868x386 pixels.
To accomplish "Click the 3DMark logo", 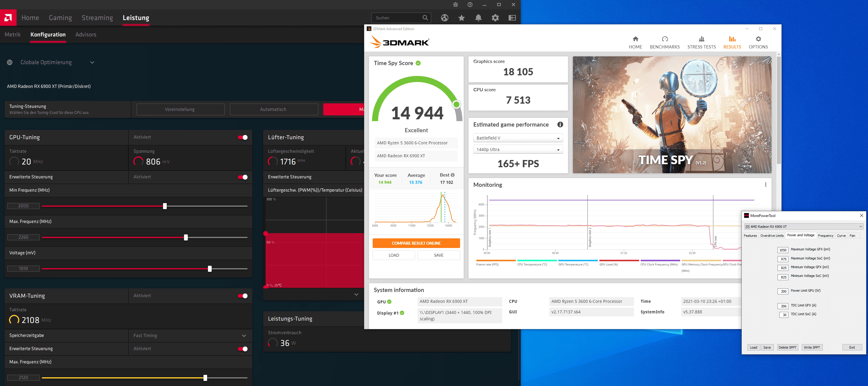I will tap(399, 42).
